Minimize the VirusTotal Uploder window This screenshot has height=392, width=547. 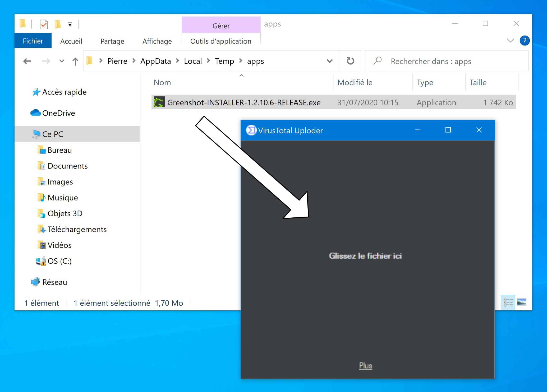click(x=418, y=130)
